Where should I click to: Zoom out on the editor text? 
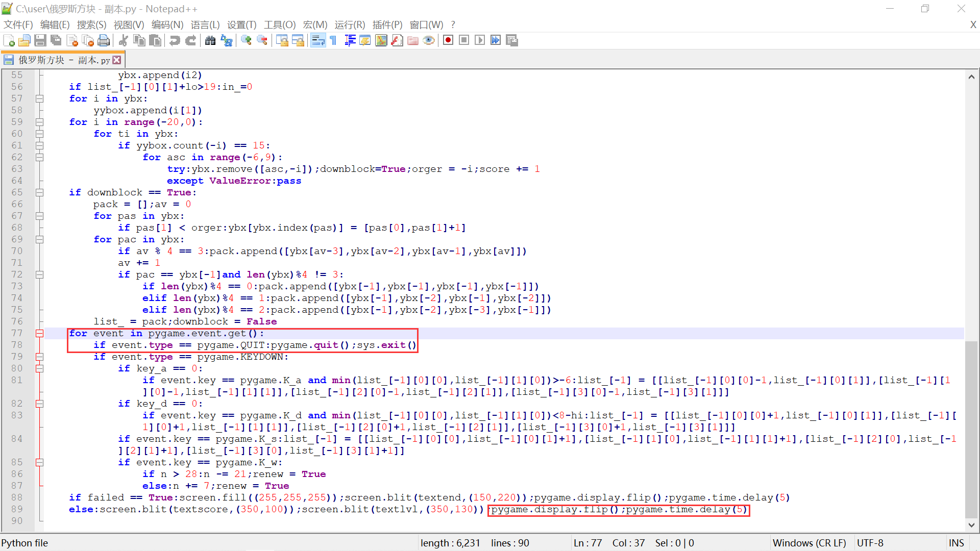click(x=262, y=40)
